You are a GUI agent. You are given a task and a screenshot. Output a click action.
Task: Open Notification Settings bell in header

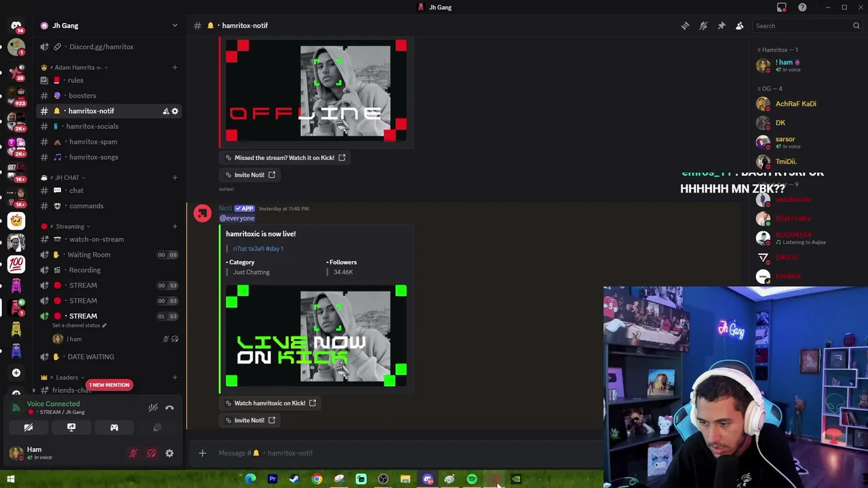[x=703, y=26]
